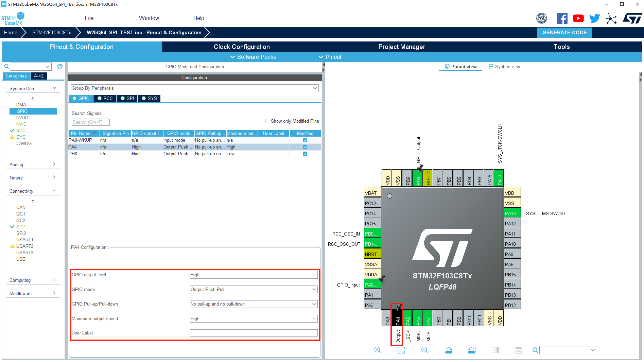Select NVIC in System Core list
Image resolution: width=644 pixels, height=362 pixels.
(x=21, y=124)
